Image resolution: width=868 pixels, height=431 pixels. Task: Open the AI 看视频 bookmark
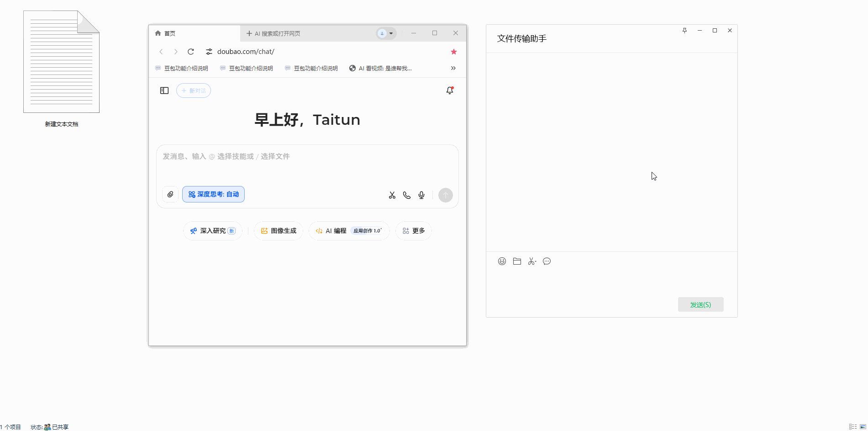point(380,68)
